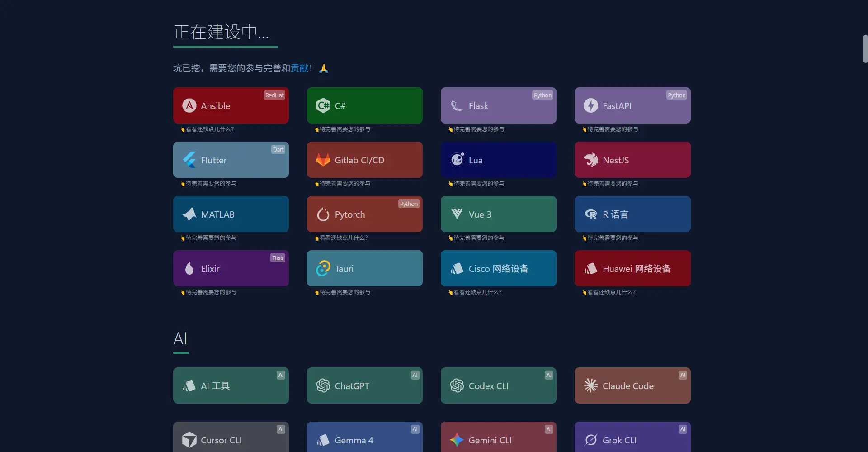868x452 pixels.
Task: Click the ChatGPT OpenAI logo icon
Action: (x=323, y=385)
